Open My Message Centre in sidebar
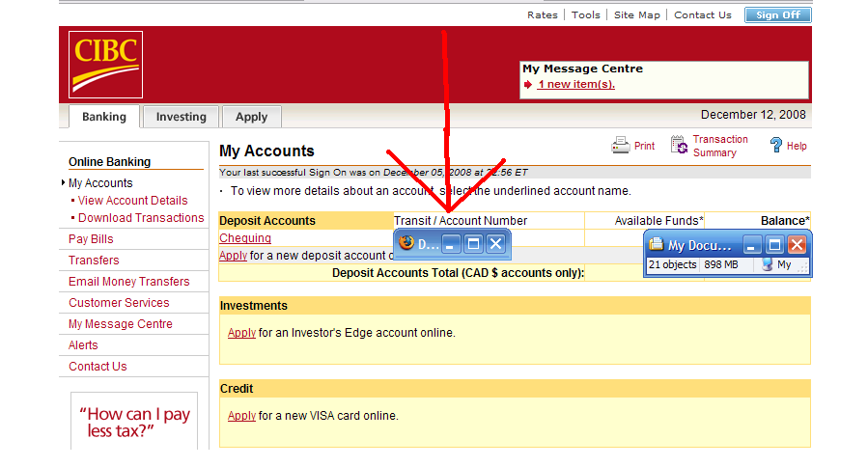Image resolution: width=868 pixels, height=467 pixels. [x=120, y=323]
